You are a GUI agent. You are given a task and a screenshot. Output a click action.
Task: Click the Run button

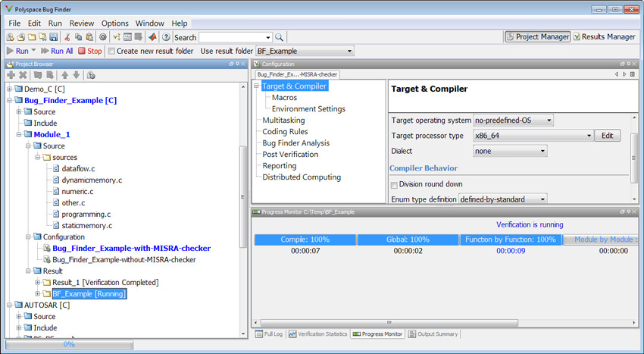pyautogui.click(x=17, y=51)
